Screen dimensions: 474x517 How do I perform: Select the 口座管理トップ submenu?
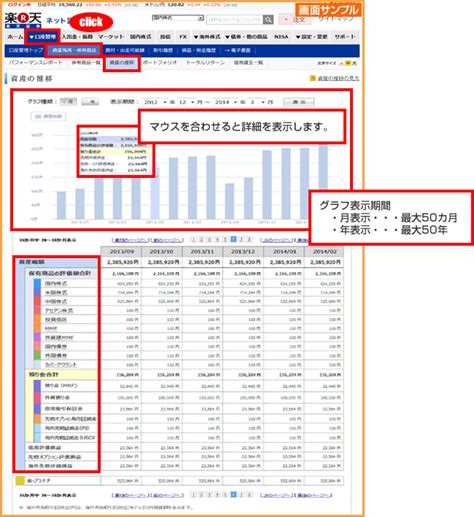(x=26, y=50)
